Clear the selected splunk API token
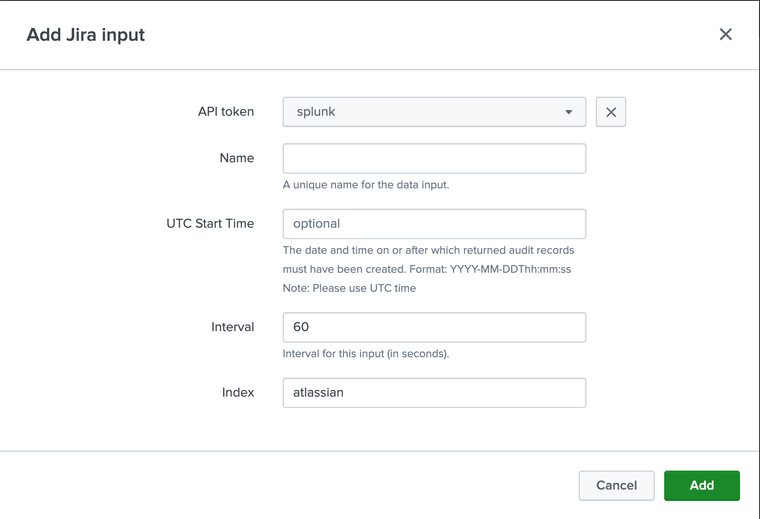 coord(611,112)
